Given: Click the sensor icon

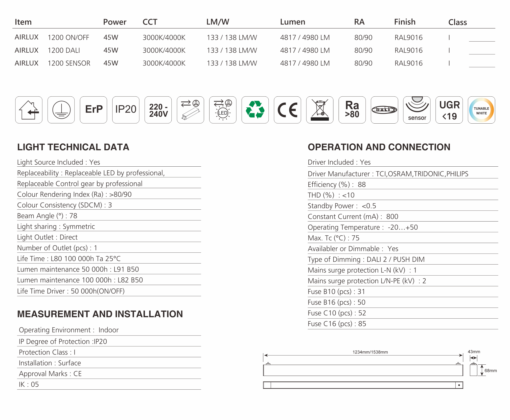Looking at the screenshot, I should [417, 110].
